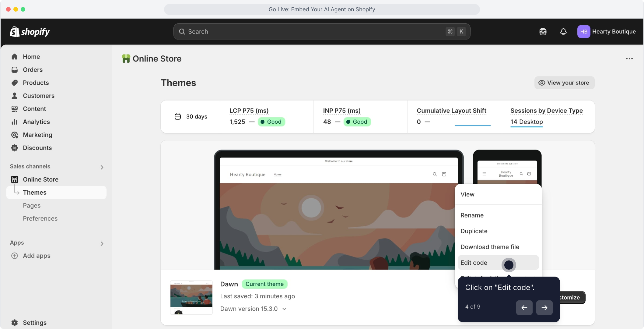Open Settings gear in sidebar
Viewport: 644px width, 329px height.
15,323
